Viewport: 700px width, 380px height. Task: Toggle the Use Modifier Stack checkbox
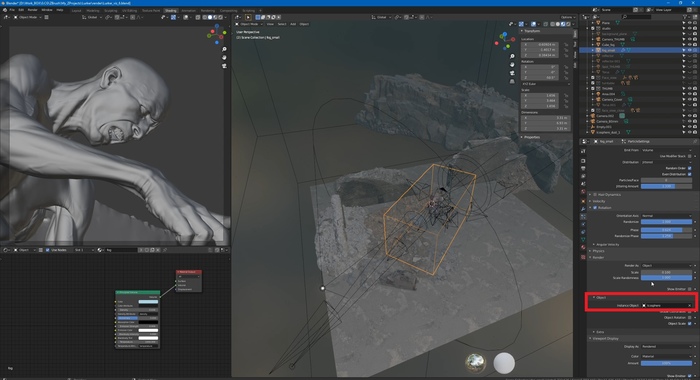pos(690,156)
